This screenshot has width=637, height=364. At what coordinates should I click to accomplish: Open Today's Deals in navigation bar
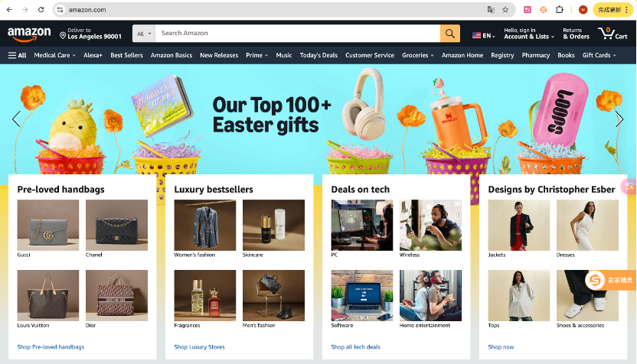tap(318, 55)
